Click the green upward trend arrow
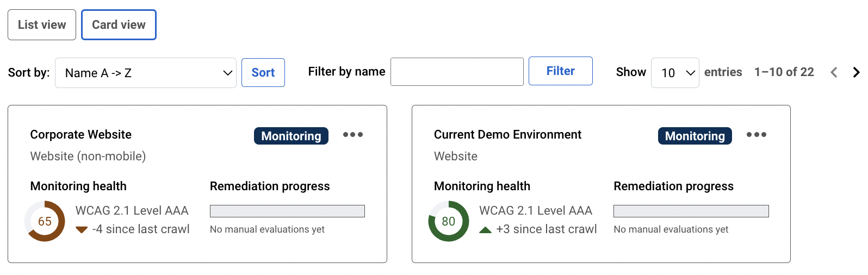Viewport: 868px width, 275px height. pos(485,230)
